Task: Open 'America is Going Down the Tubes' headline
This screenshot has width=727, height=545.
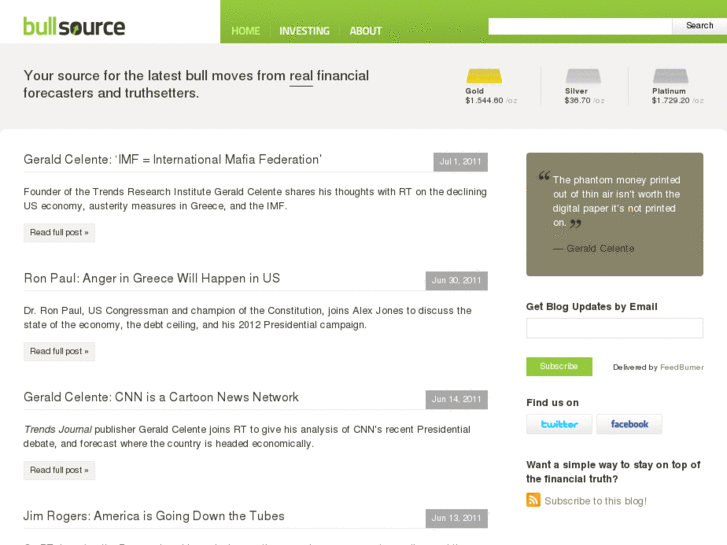Action: [x=154, y=516]
